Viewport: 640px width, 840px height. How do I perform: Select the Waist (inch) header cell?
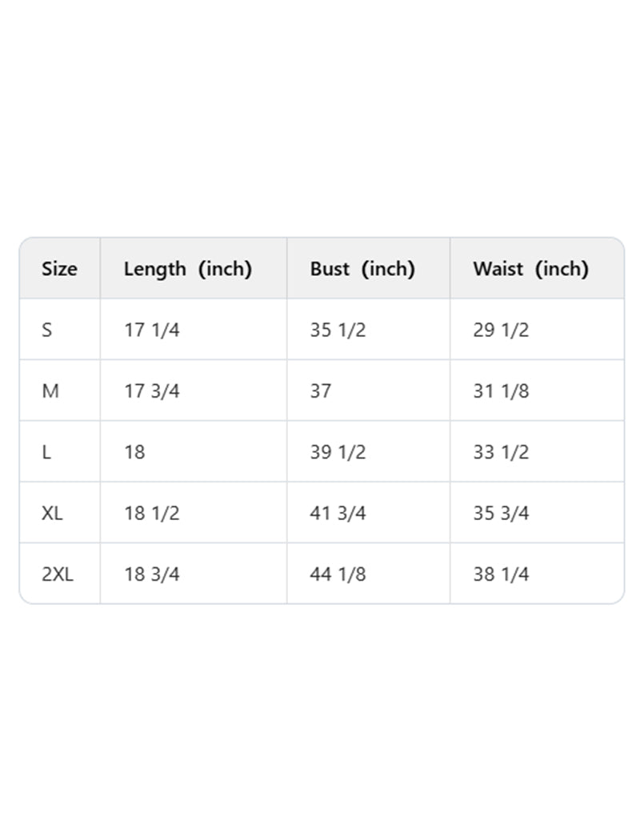tap(530, 269)
